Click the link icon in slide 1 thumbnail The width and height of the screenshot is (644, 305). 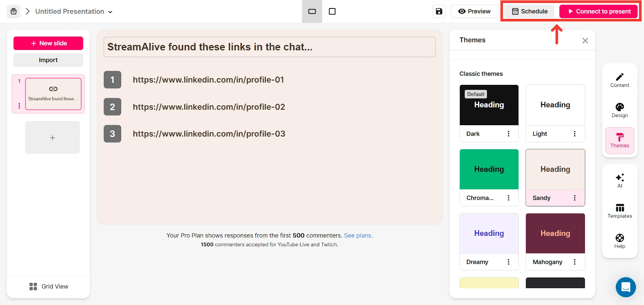[x=53, y=89]
